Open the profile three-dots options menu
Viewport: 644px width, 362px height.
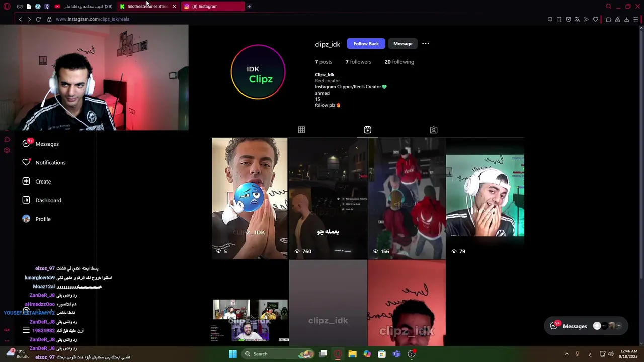426,44
